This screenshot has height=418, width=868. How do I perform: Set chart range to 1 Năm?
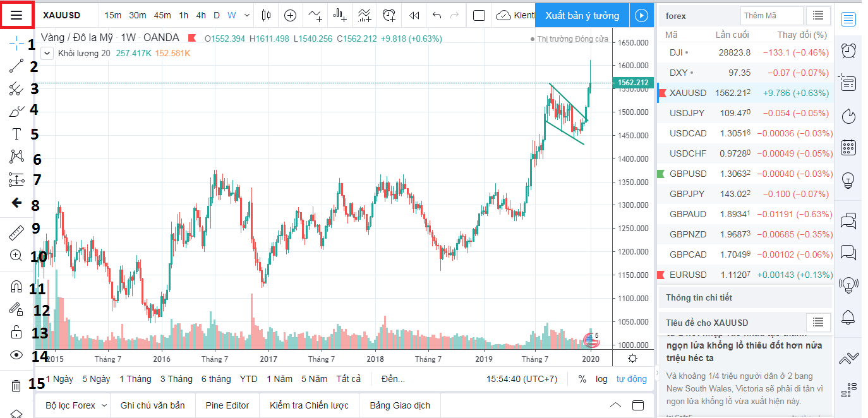click(x=279, y=379)
